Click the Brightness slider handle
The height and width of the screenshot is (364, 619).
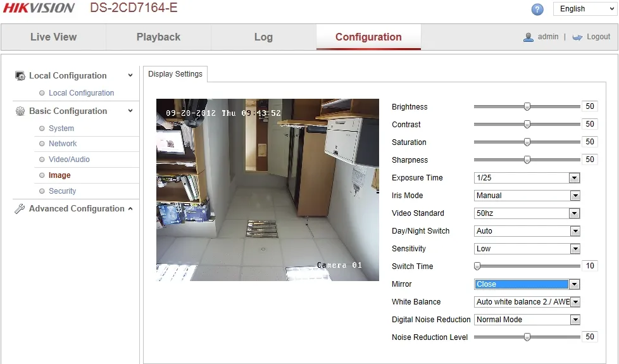coord(527,106)
